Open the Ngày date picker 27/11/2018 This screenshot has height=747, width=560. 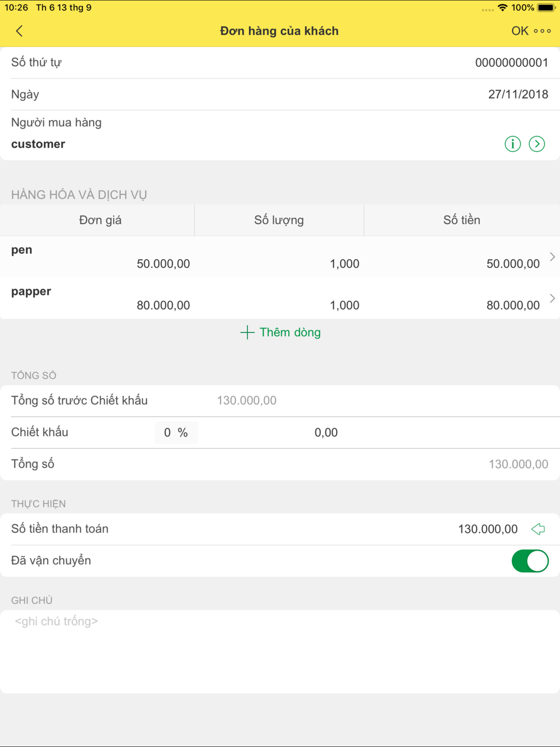click(518, 94)
